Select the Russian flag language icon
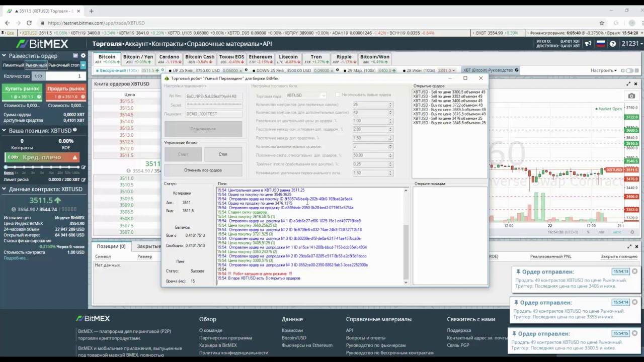Image resolution: width=644 pixels, height=362 pixels. click(600, 44)
